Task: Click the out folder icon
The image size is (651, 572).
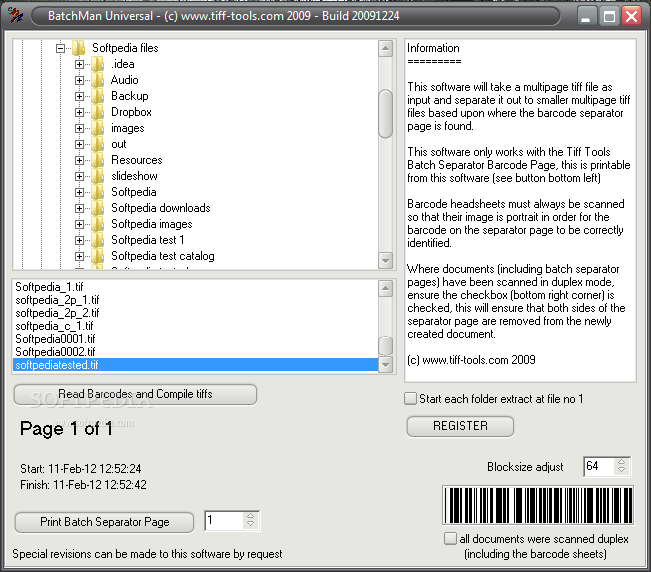Action: pos(97,144)
